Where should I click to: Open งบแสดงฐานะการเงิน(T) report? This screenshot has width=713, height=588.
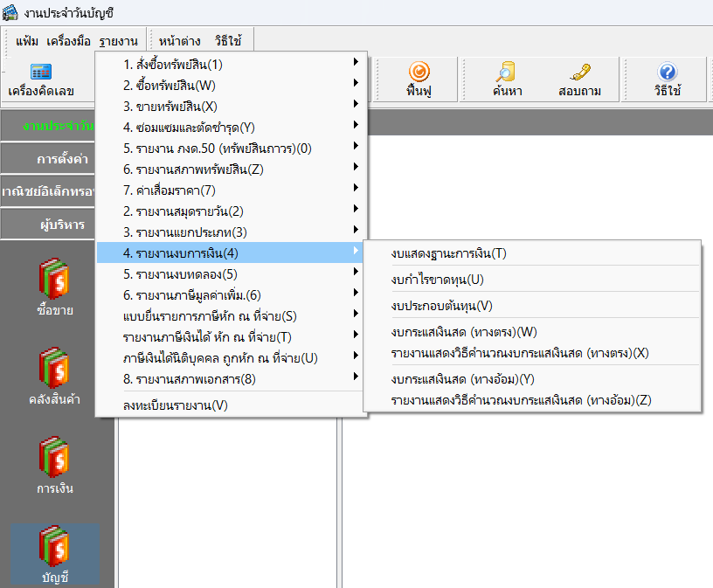tap(532, 252)
